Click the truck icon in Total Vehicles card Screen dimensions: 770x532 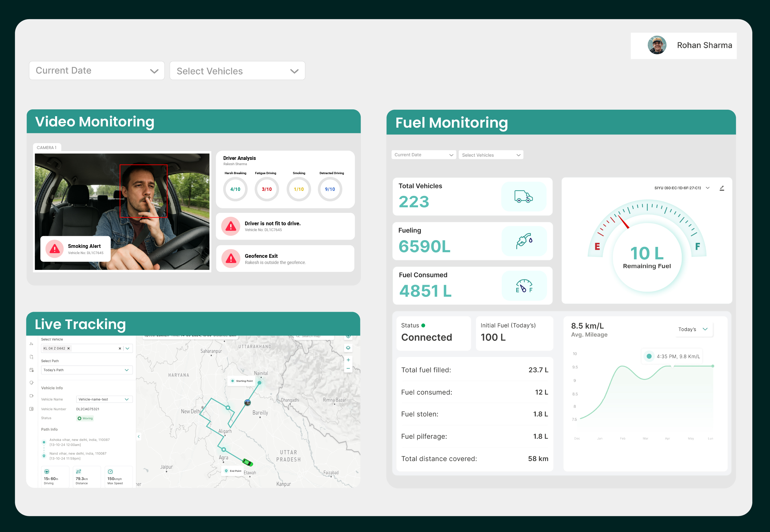523,197
